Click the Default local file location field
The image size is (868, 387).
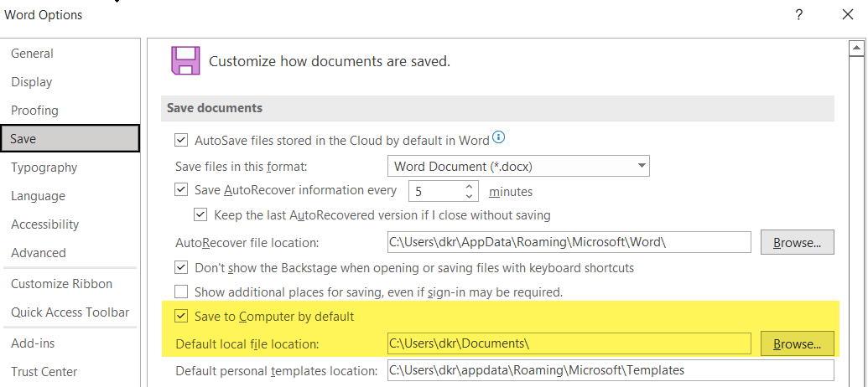[x=569, y=343]
